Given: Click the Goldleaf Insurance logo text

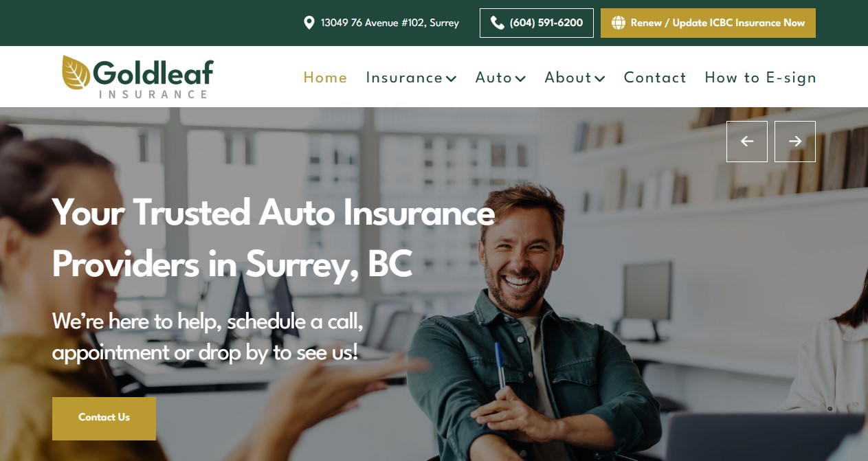Looking at the screenshot, I should click(x=153, y=78).
